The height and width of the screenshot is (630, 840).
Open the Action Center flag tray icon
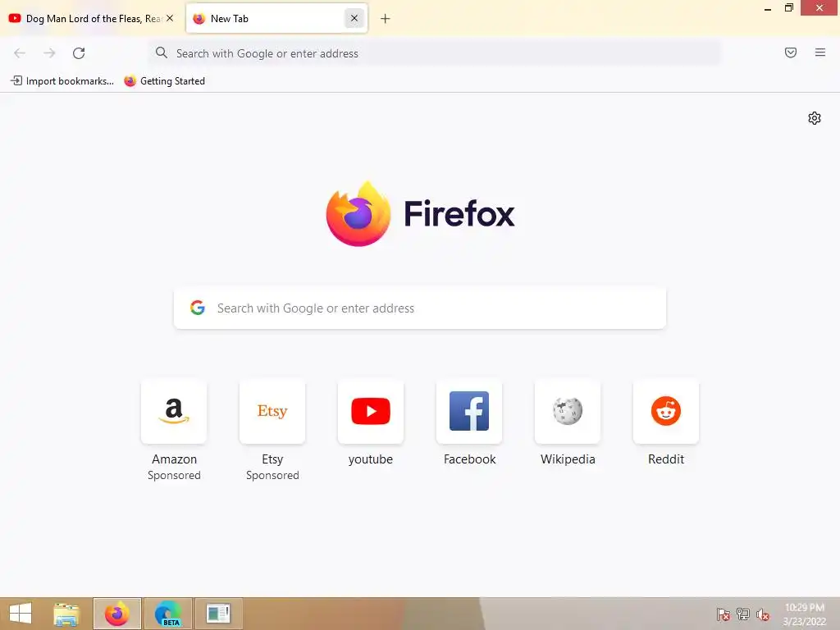pos(724,614)
